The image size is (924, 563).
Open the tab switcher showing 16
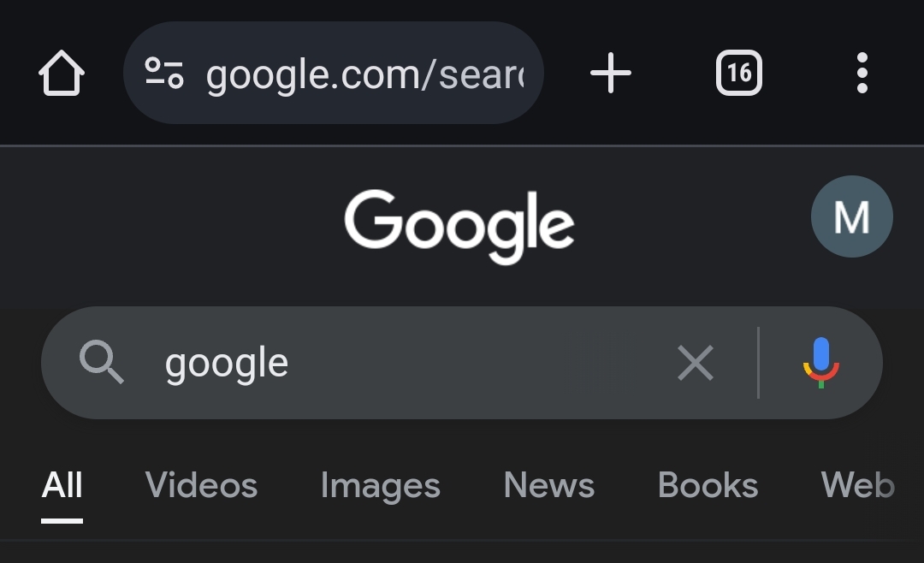pos(738,74)
